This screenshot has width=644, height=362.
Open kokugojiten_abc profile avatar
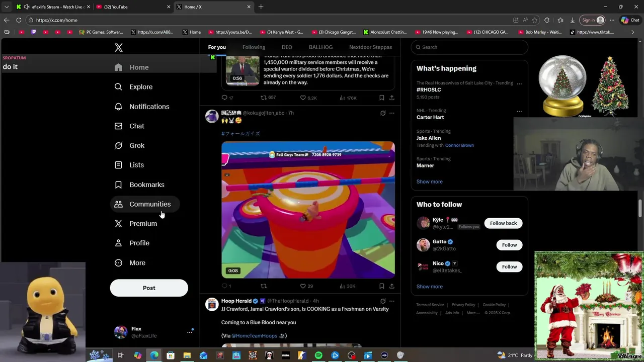[x=212, y=117]
